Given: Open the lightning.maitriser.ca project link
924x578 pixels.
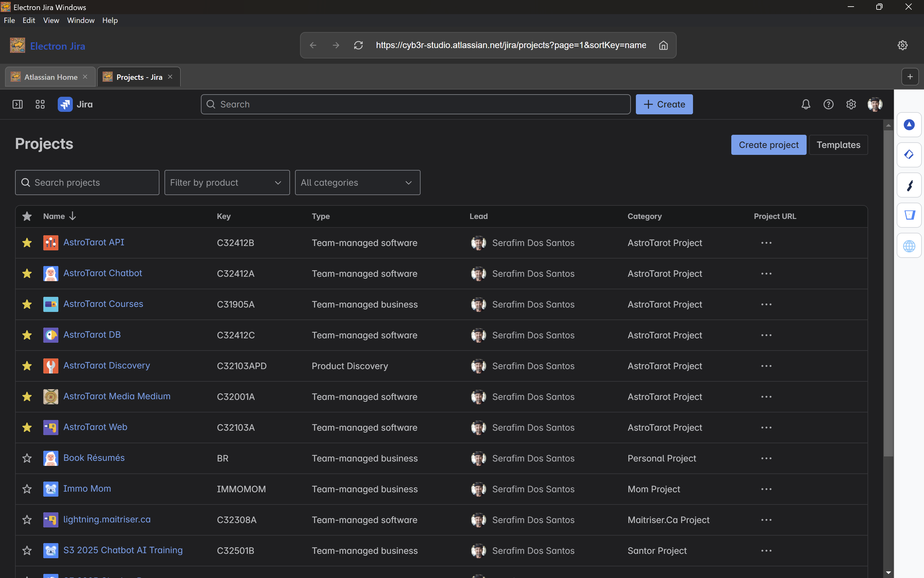Looking at the screenshot, I should (x=107, y=520).
